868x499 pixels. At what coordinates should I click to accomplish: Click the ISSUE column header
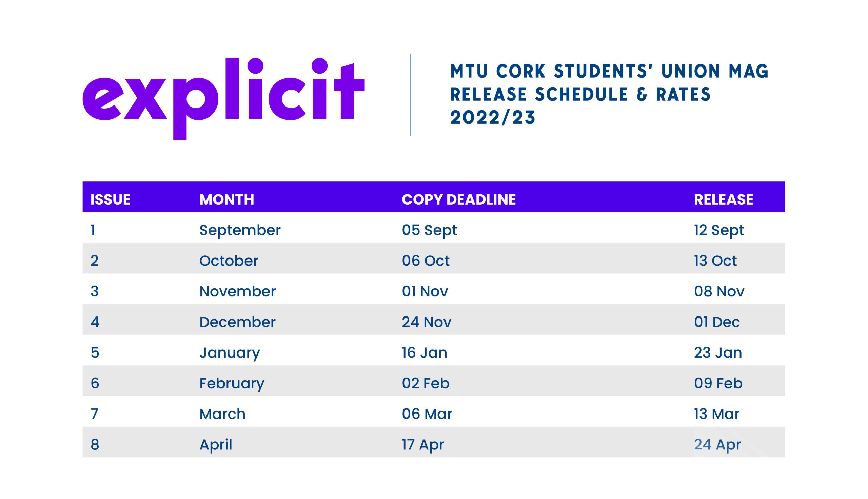point(110,199)
